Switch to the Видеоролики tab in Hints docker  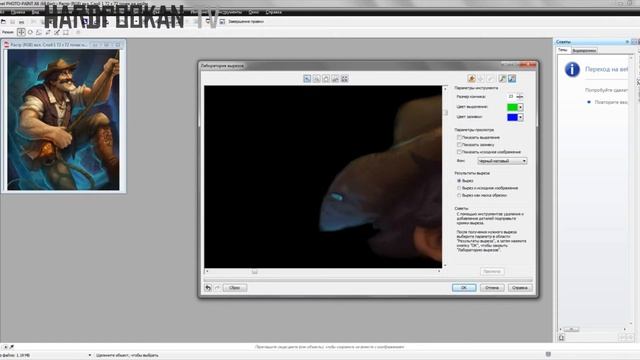click(x=584, y=51)
